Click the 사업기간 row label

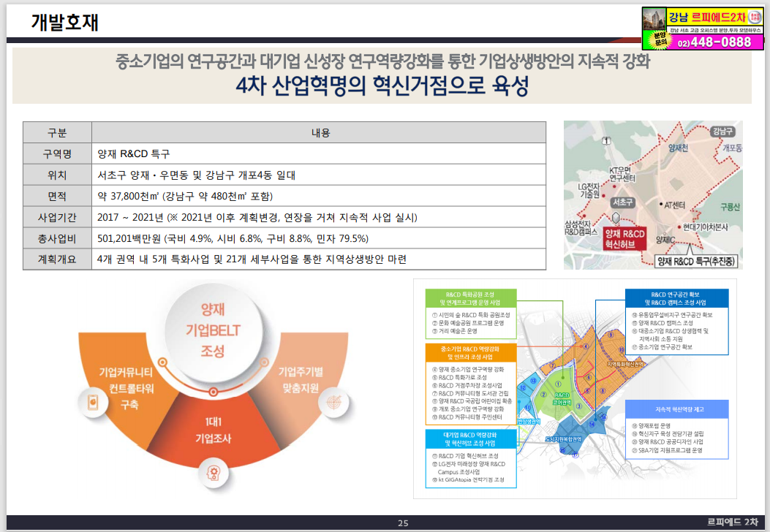coord(57,217)
